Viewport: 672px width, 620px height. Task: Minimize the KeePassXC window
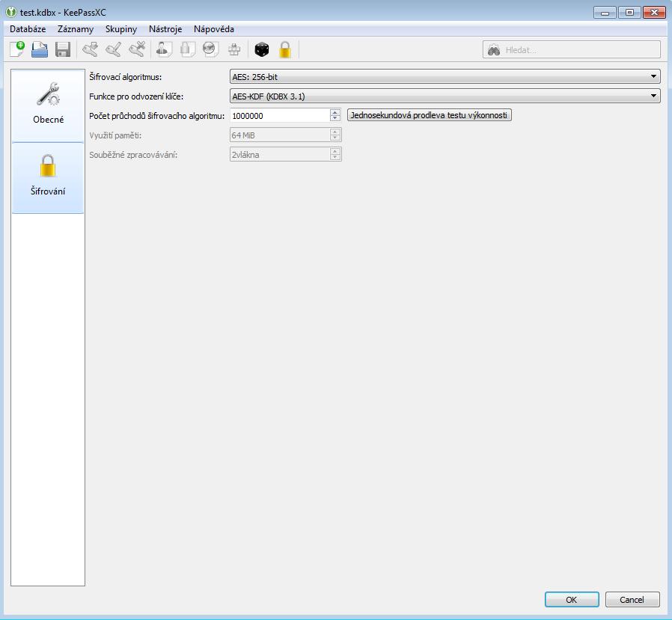[x=605, y=13]
